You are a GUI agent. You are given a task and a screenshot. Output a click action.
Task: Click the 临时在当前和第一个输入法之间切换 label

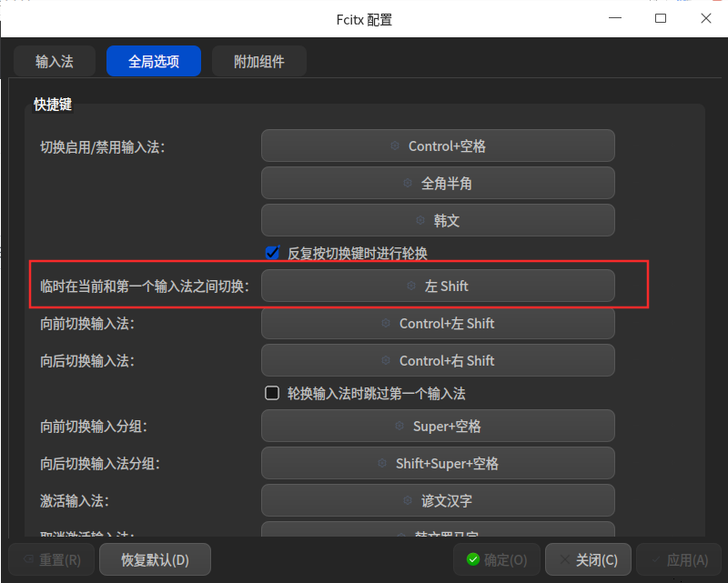click(145, 286)
